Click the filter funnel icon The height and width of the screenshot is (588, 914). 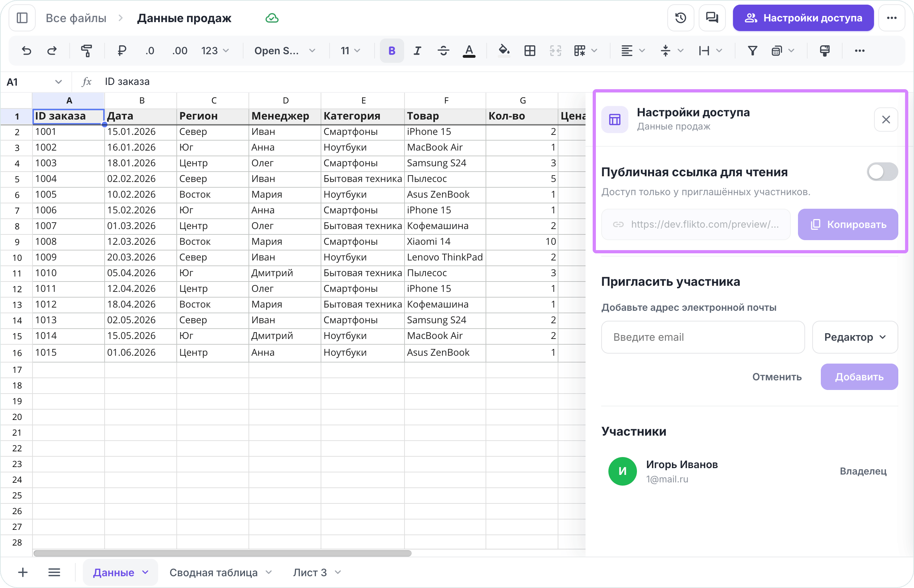[x=752, y=51]
